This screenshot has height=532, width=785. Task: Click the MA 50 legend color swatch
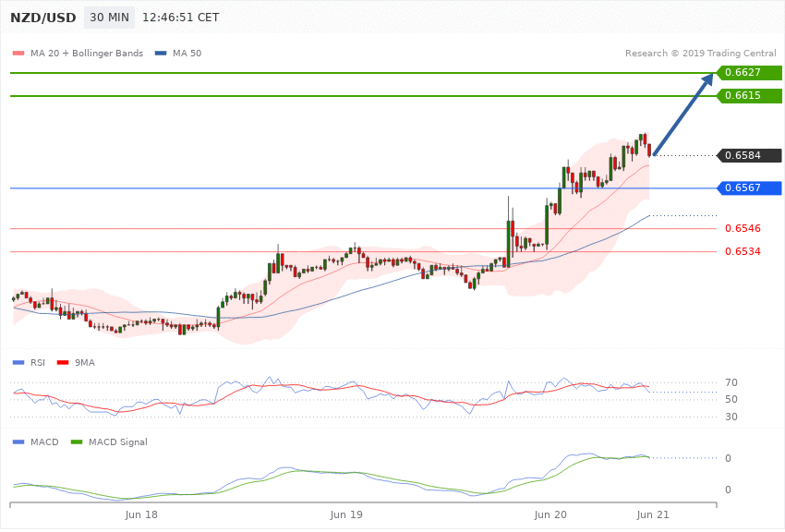coord(161,53)
